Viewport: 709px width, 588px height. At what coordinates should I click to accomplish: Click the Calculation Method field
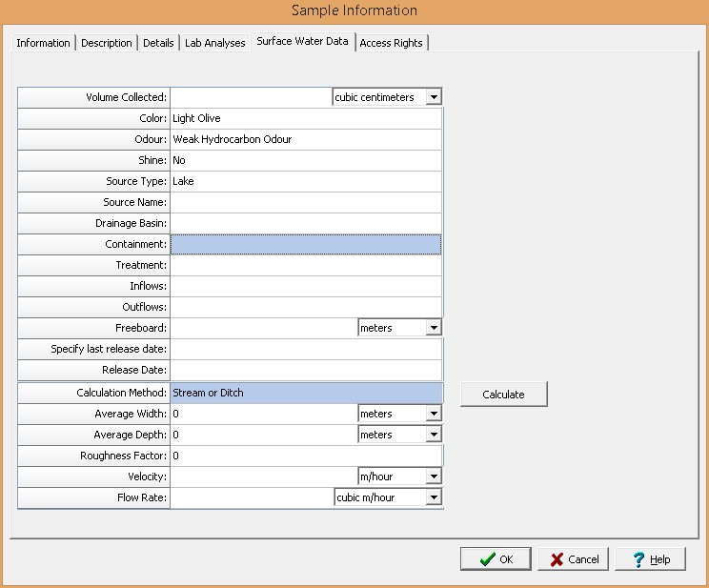tap(305, 393)
